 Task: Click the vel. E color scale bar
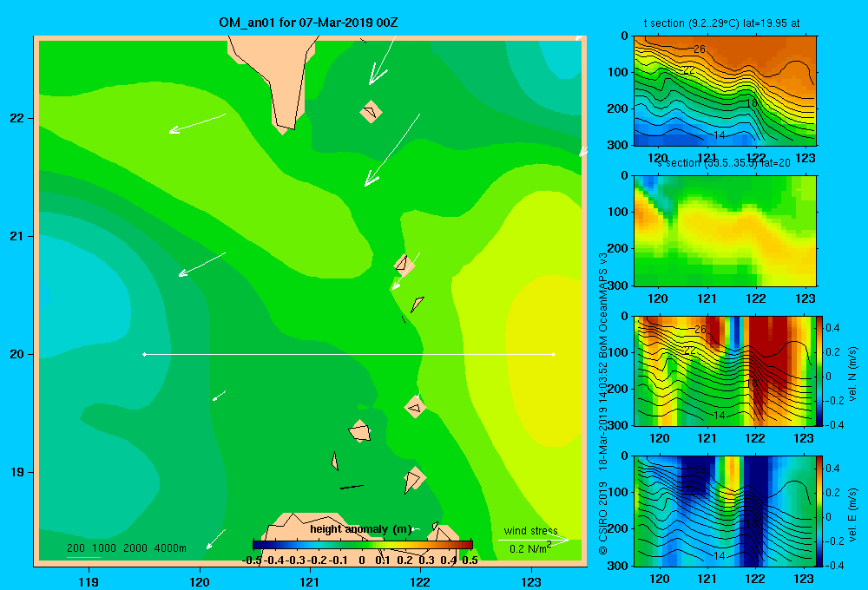(820, 511)
